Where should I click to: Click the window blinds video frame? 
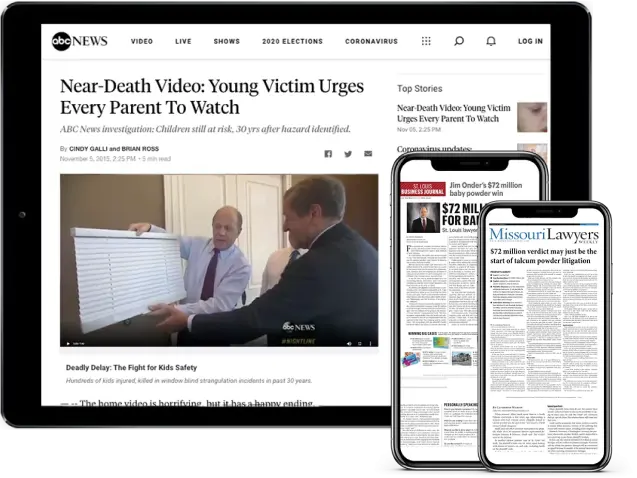tap(219, 260)
